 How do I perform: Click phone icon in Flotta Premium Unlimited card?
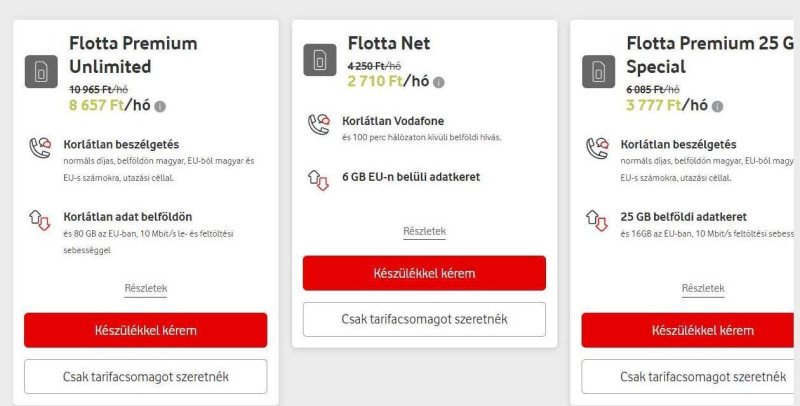[x=40, y=148]
